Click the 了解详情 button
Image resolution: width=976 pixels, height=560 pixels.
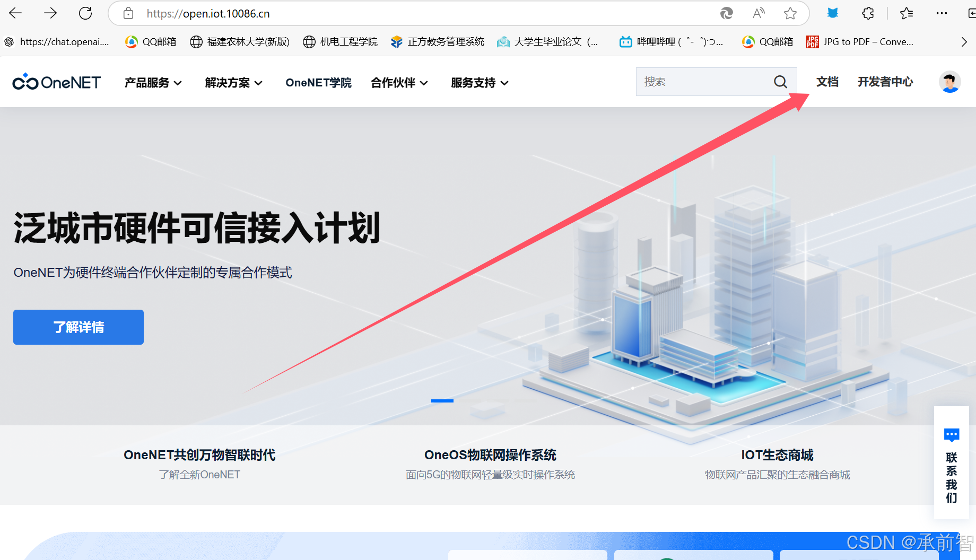tap(79, 327)
